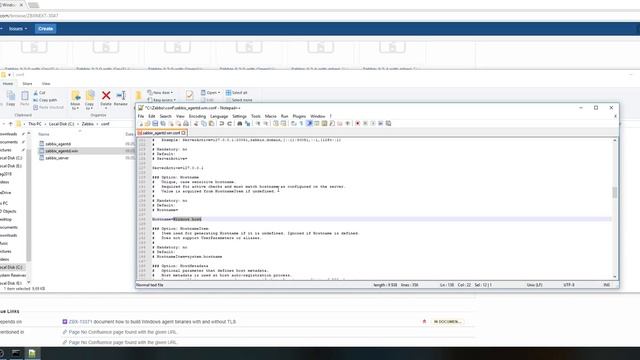Click Copy path in Explorer ribbon
640x360 pixels.
click(45, 100)
